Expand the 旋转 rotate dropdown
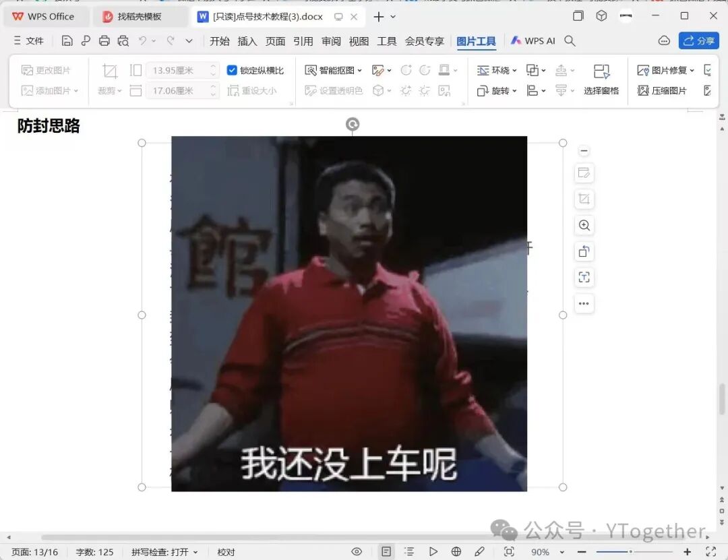This screenshot has height=560, width=728. (514, 91)
